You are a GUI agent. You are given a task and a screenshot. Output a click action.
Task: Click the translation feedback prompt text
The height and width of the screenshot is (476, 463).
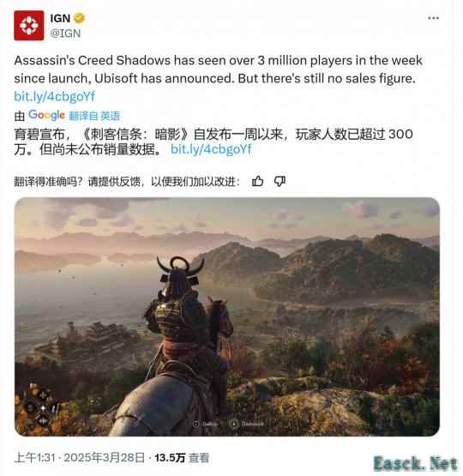pos(127,182)
